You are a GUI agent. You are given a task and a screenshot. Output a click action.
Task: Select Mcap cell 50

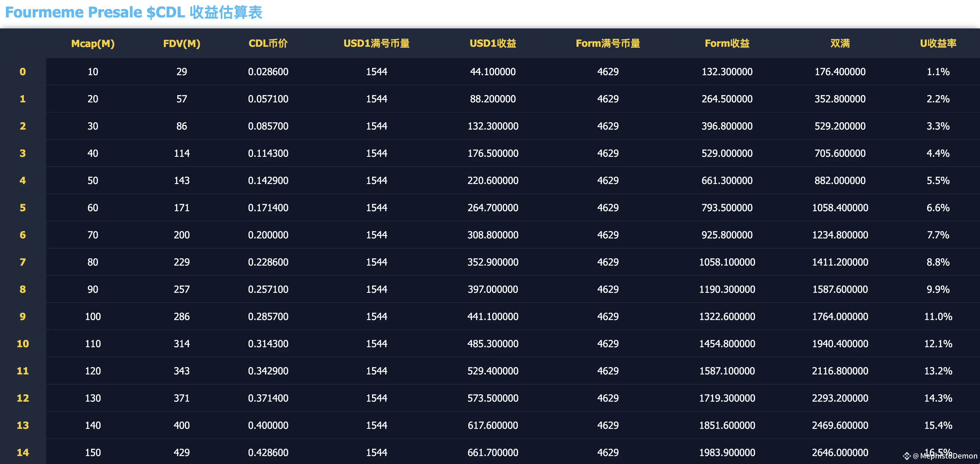click(93, 180)
